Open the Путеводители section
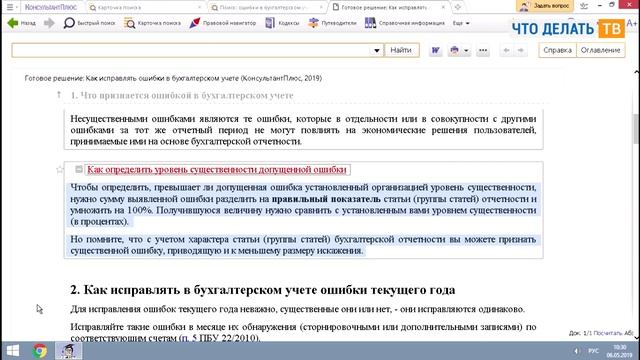This screenshot has width=640, height=360. coord(332,23)
